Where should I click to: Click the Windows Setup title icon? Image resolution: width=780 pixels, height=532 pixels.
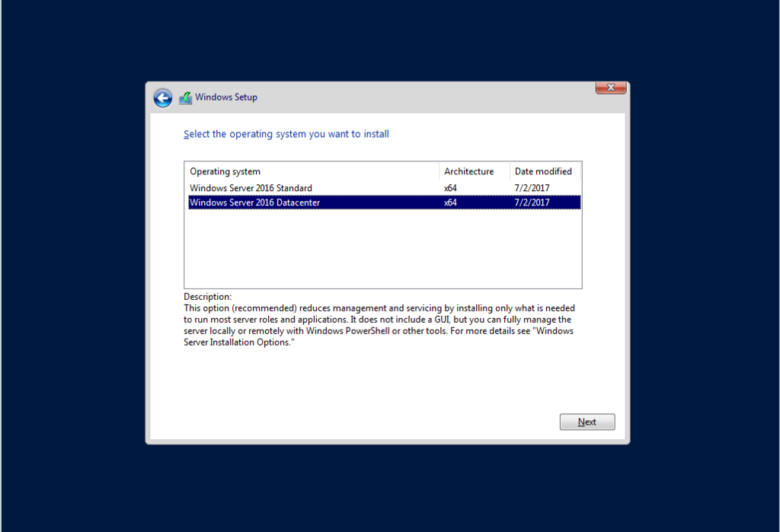click(x=186, y=98)
